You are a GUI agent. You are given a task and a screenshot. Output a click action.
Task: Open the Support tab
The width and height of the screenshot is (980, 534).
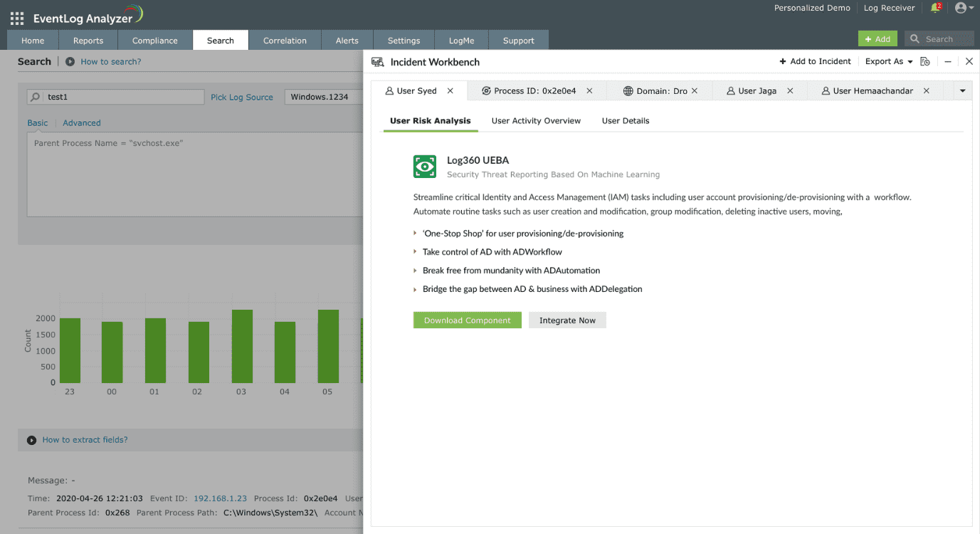pos(519,41)
